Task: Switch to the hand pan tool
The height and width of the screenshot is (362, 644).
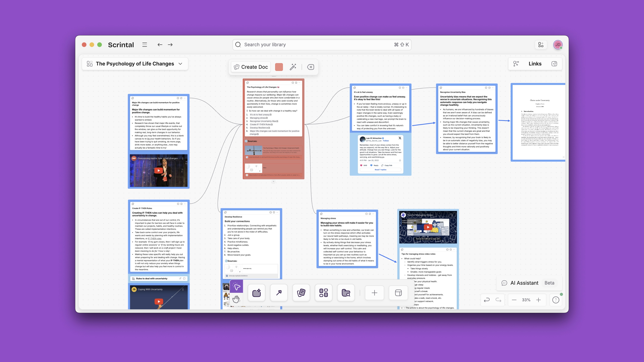Action: coord(236,299)
